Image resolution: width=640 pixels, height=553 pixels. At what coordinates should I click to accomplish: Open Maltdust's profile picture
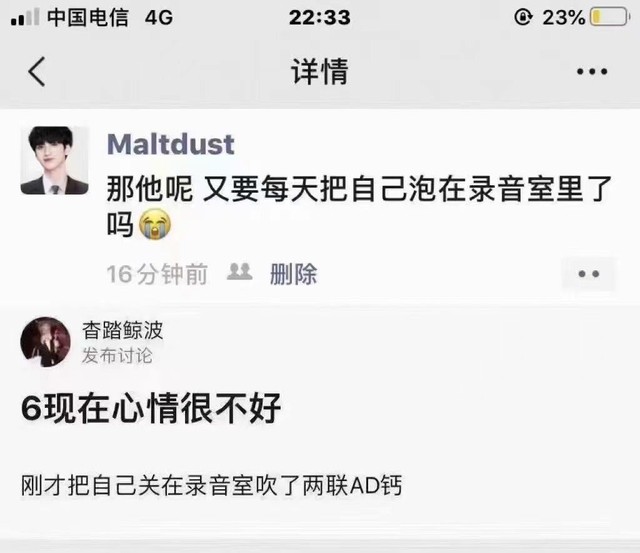coord(55,160)
